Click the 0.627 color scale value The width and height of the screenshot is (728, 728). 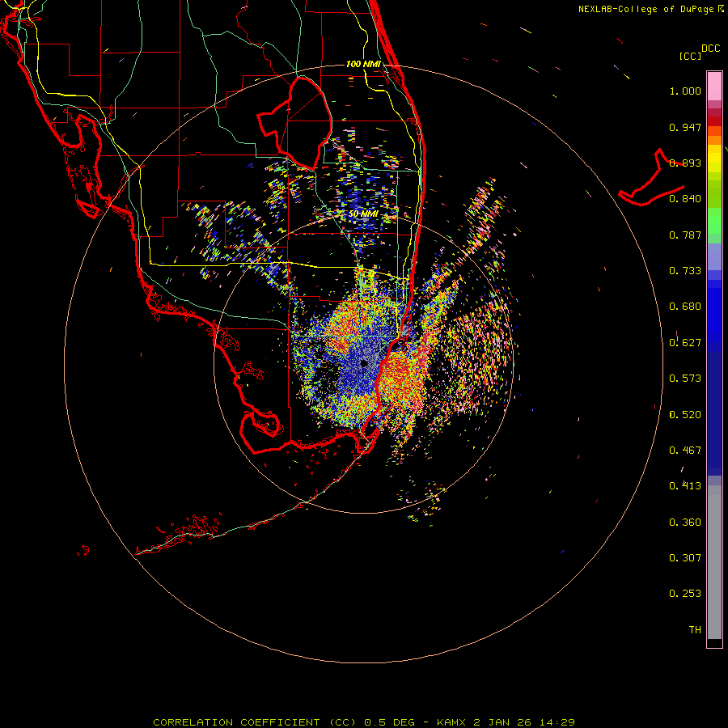[x=685, y=343]
